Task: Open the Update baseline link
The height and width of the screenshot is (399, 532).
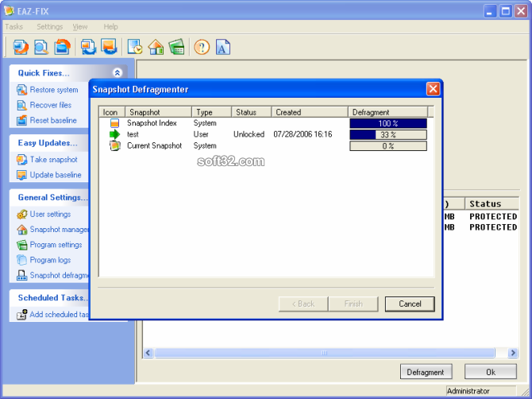Action: pos(56,175)
